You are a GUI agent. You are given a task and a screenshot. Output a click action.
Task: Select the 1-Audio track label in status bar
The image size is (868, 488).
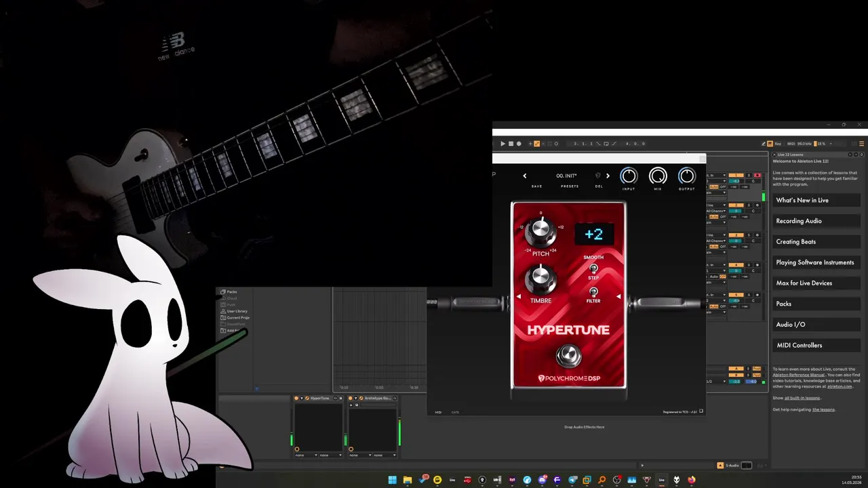pyautogui.click(x=732, y=466)
